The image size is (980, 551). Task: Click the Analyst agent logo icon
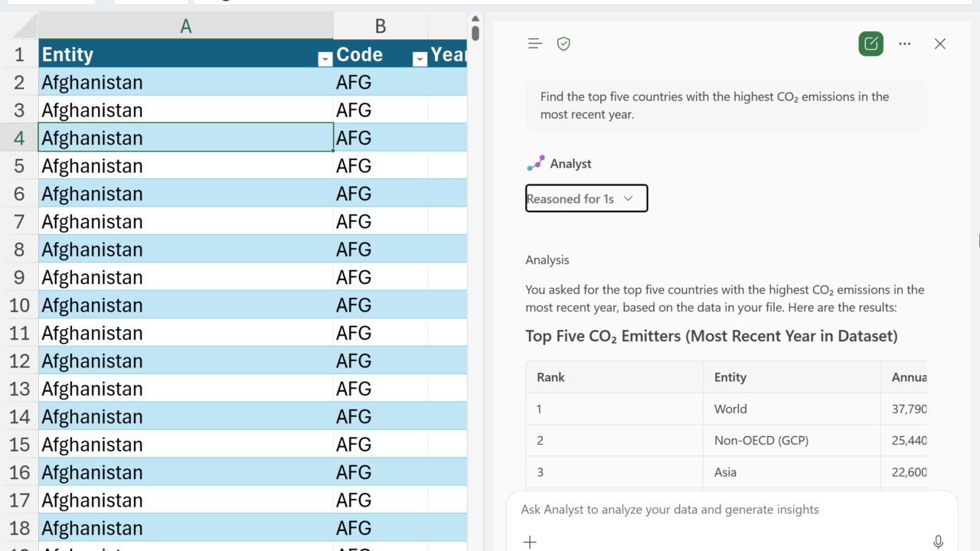[535, 164]
